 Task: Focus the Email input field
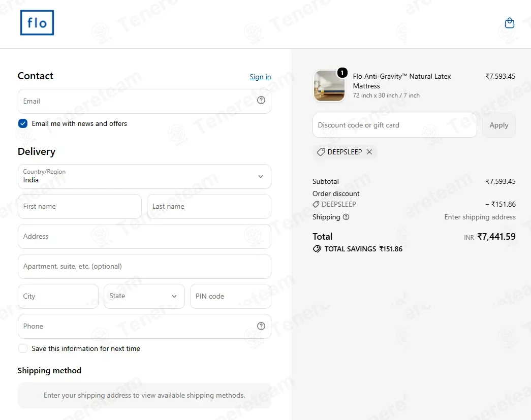pyautogui.click(x=144, y=101)
